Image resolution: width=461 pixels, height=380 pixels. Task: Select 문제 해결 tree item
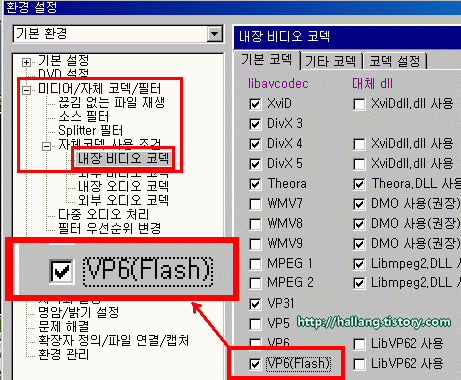click(63, 326)
